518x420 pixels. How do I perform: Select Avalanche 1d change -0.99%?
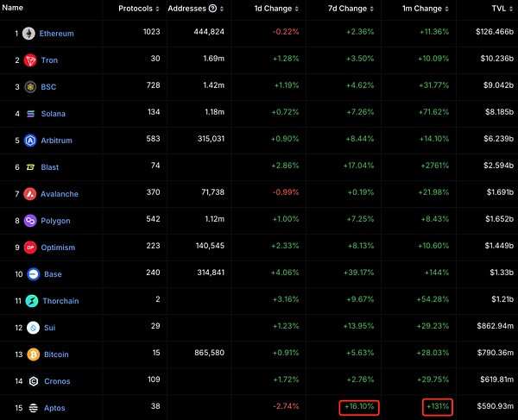tap(286, 192)
